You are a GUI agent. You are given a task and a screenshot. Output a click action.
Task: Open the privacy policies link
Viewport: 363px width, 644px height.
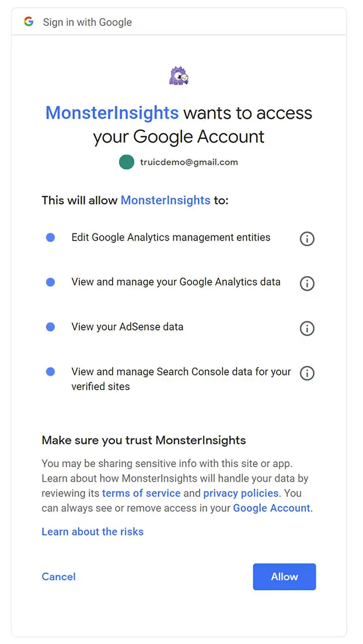241,493
